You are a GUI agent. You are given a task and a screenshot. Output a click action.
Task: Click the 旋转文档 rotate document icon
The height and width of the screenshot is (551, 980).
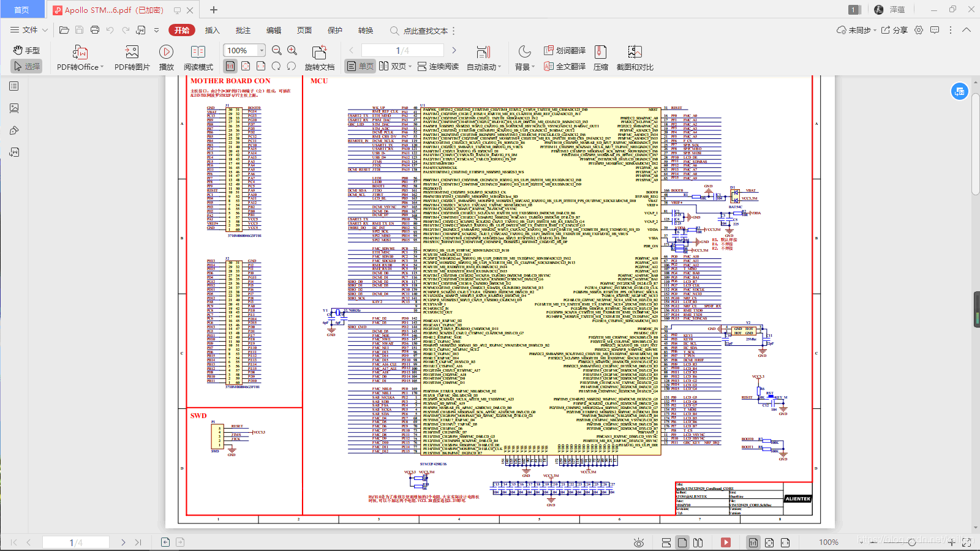pyautogui.click(x=319, y=52)
